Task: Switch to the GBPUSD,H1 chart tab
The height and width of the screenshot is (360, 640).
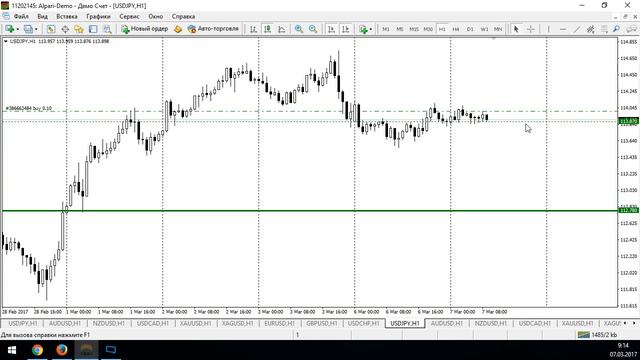Action: [322, 323]
